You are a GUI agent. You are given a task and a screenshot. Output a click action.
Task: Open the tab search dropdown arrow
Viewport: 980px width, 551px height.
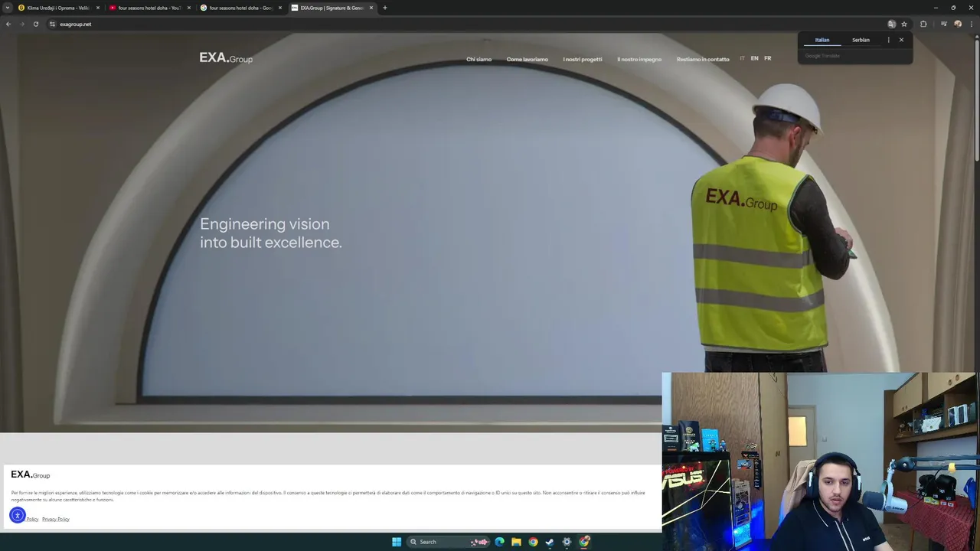coord(8,8)
